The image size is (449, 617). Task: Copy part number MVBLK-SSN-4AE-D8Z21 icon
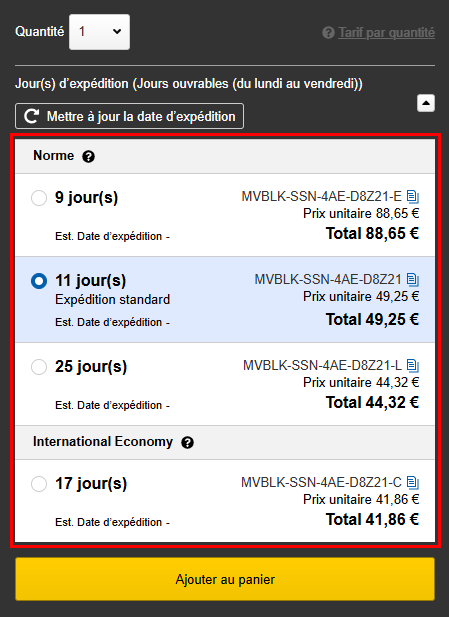pos(412,279)
